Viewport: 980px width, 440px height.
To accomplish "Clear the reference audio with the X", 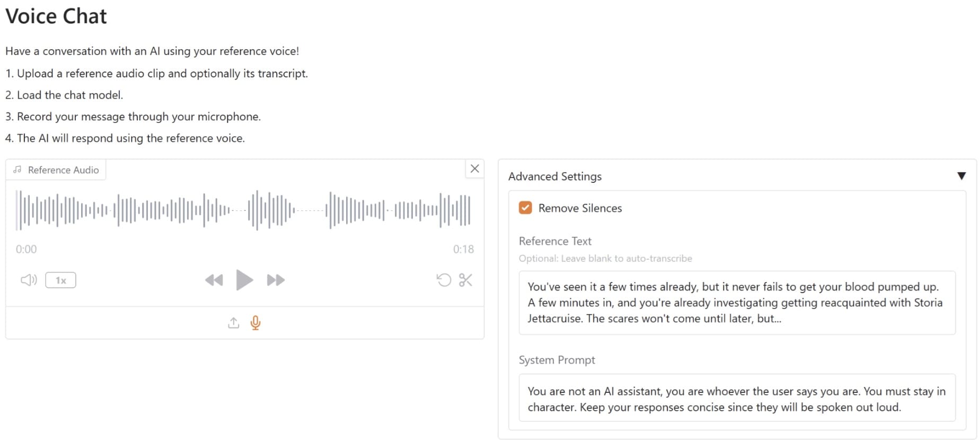I will (475, 169).
